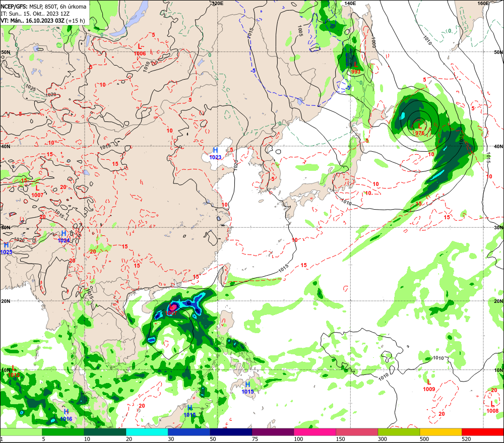Click the 1000 isobar label
The image size is (504, 443).
[x=373, y=42]
